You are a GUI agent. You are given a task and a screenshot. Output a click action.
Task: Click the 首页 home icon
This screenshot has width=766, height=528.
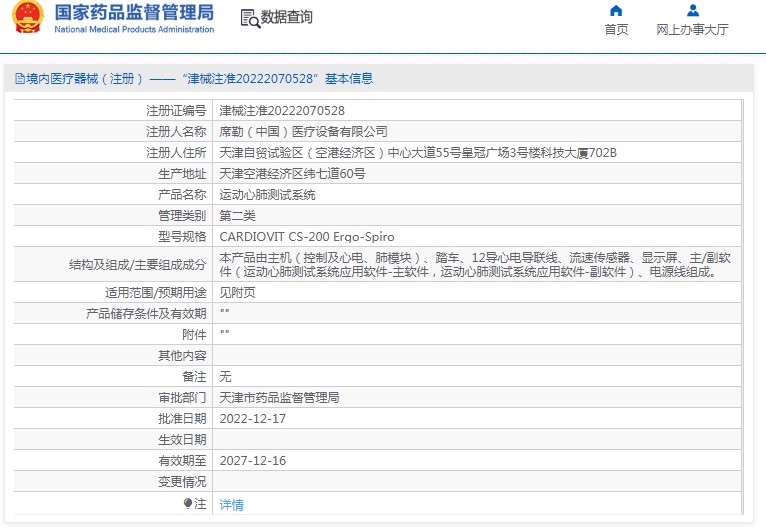pyautogui.click(x=617, y=10)
